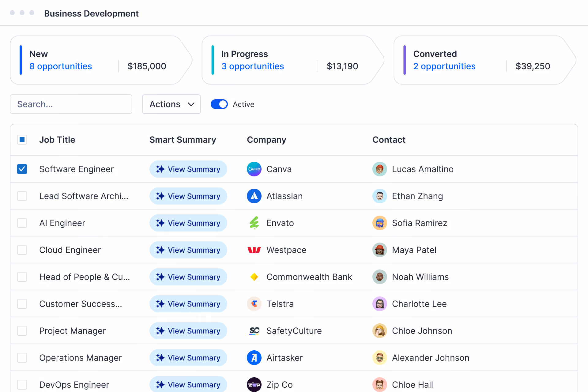Toggle the Active switch off
The image size is (588, 392).
pyautogui.click(x=219, y=104)
